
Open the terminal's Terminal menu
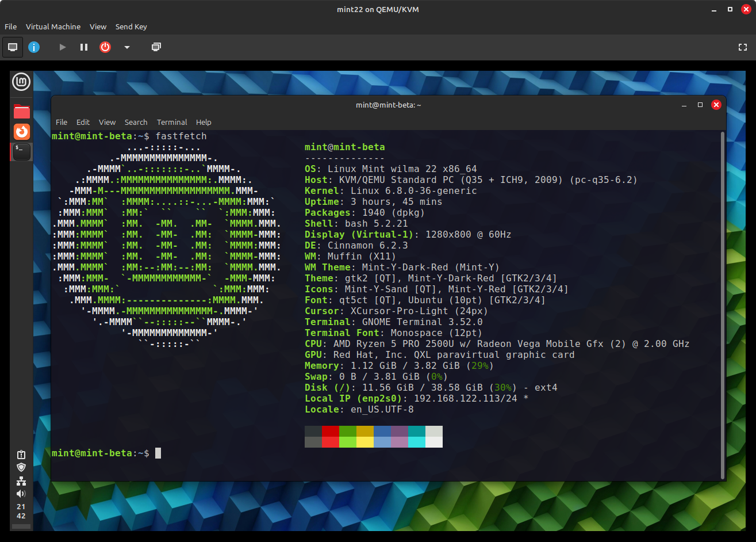coord(172,122)
